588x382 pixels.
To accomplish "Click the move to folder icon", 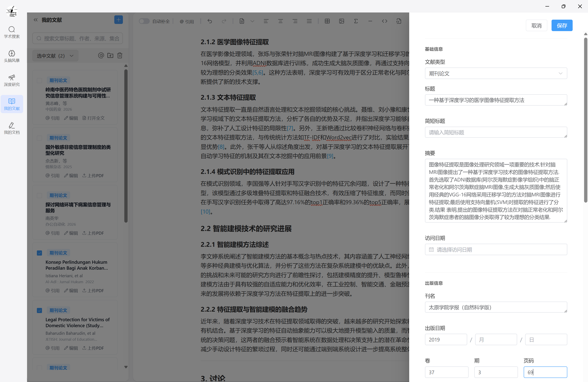I will click(x=110, y=55).
